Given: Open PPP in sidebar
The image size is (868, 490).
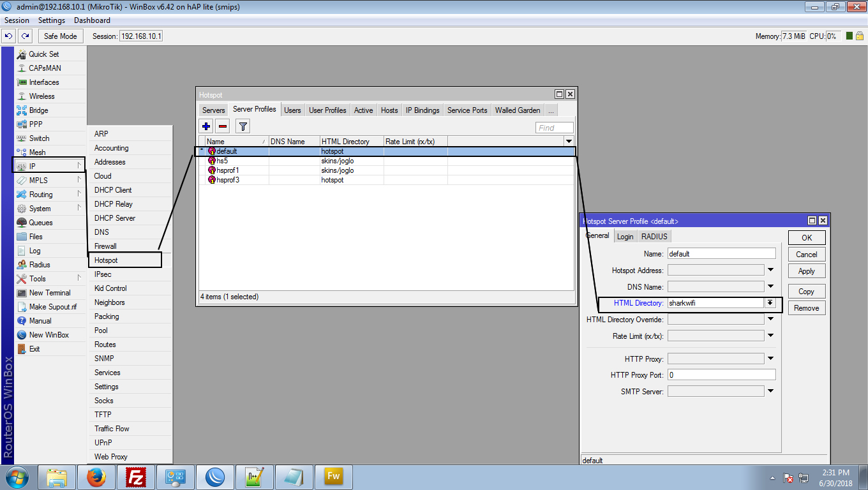Looking at the screenshot, I should click(x=50, y=124).
